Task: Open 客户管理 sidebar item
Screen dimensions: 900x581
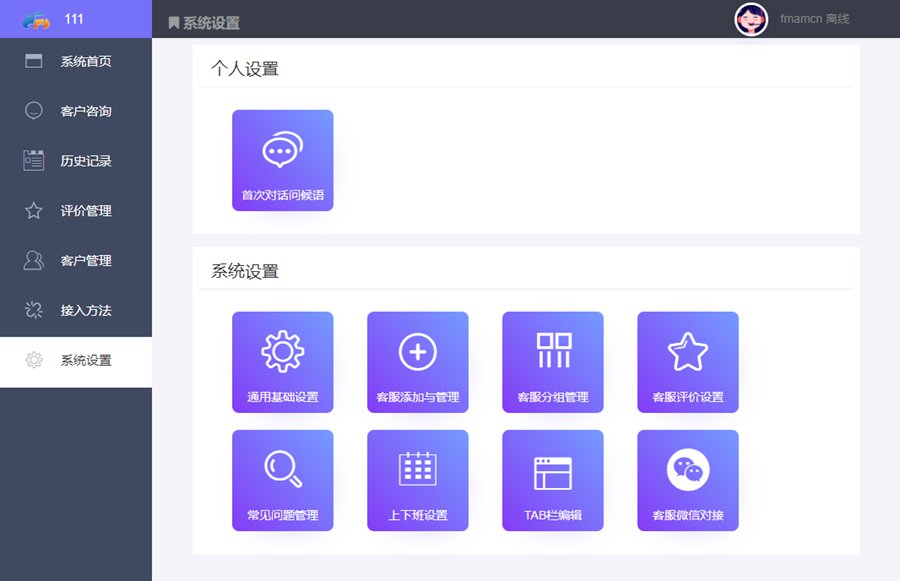Action: 76,261
